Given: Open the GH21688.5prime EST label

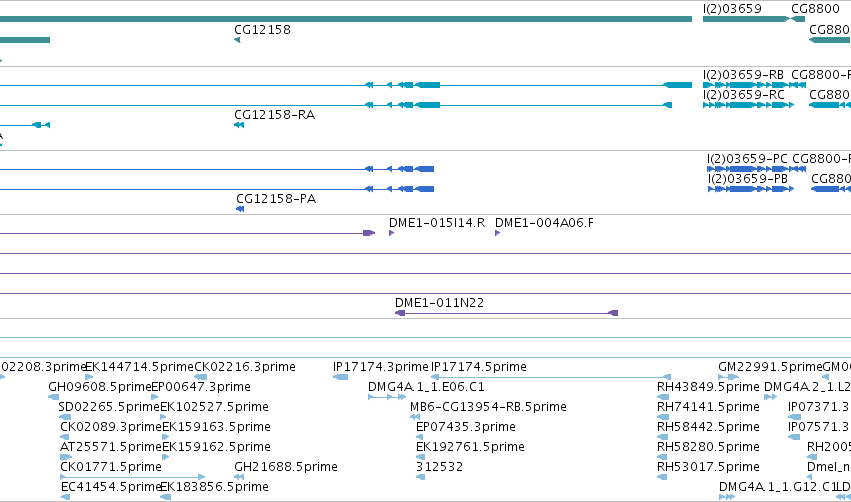Looking at the screenshot, I should point(285,467).
